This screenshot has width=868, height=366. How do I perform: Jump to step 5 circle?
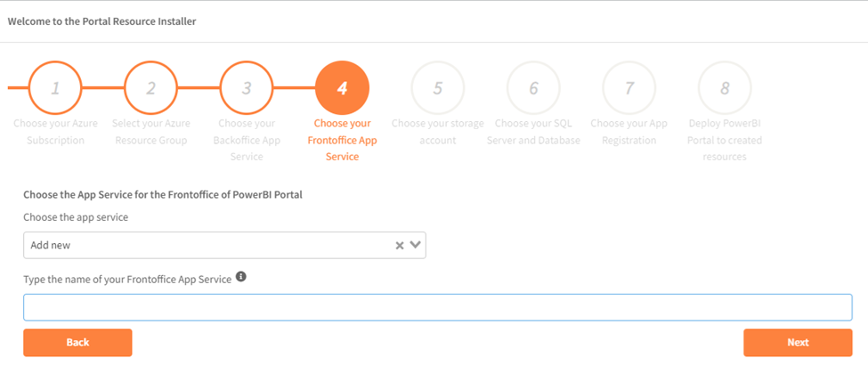point(438,88)
